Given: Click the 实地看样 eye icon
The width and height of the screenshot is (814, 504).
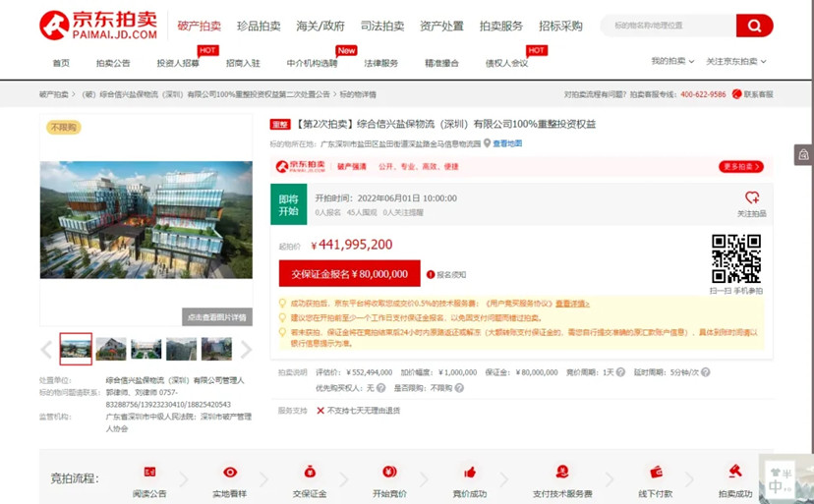Looking at the screenshot, I should click(x=230, y=472).
